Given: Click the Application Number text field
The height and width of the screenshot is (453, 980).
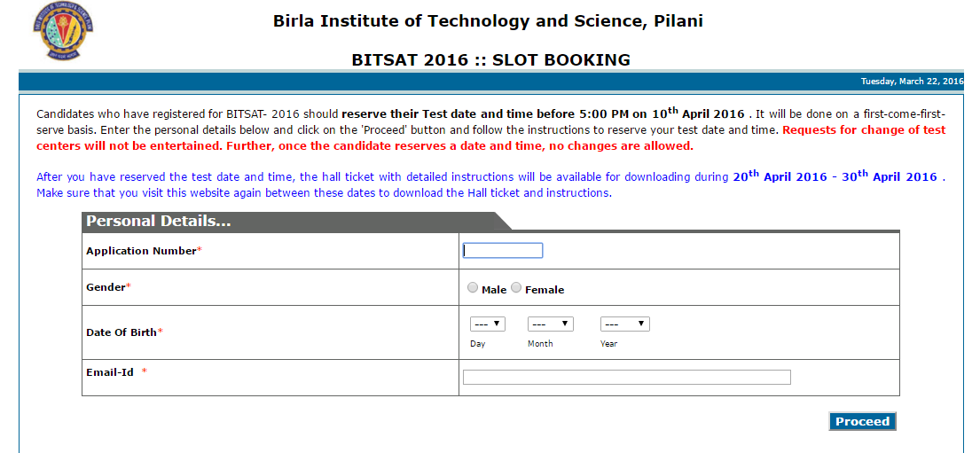Looking at the screenshot, I should pyautogui.click(x=503, y=251).
